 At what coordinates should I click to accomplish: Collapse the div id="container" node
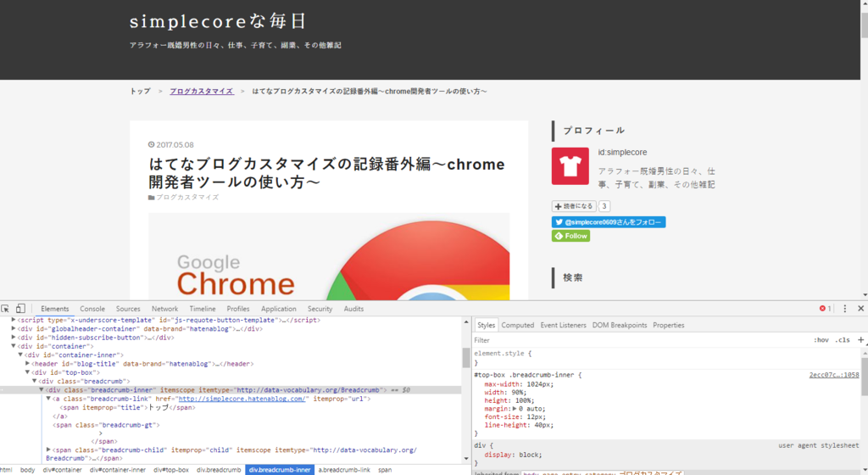pos(14,346)
